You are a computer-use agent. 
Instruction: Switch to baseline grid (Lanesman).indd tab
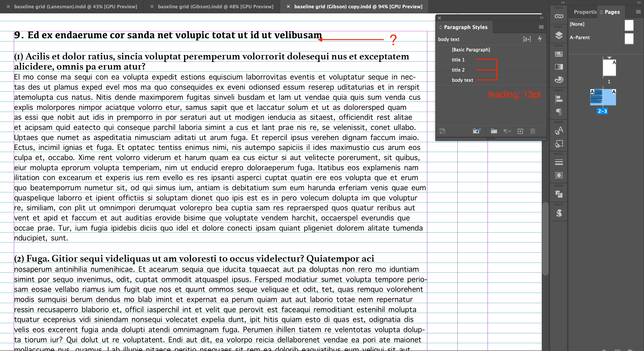pyautogui.click(x=75, y=6)
